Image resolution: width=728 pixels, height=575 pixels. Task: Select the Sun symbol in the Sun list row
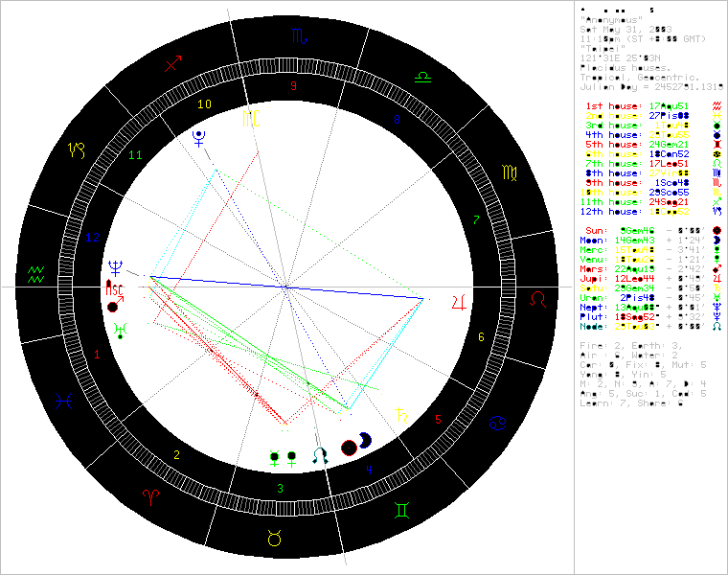[x=717, y=231]
